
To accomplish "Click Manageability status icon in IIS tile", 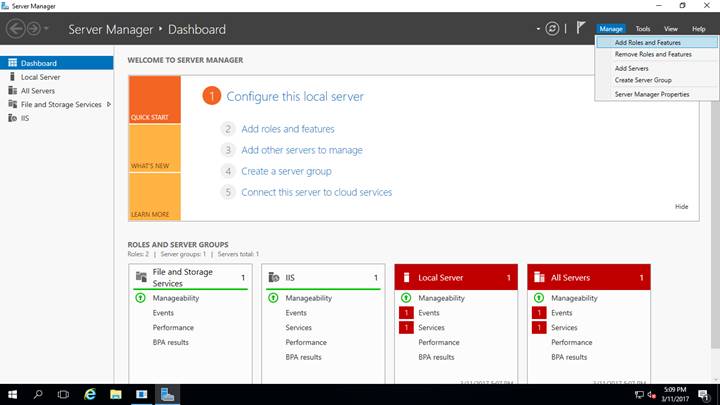I will click(x=273, y=298).
